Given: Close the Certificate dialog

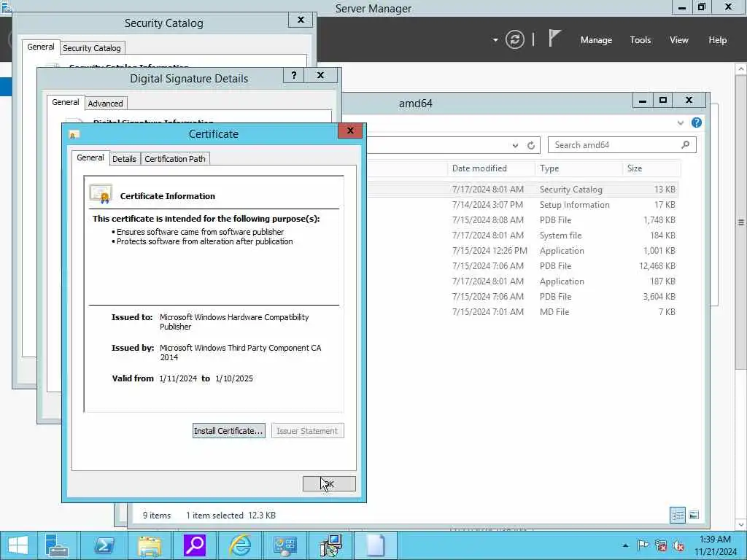Looking at the screenshot, I should 350,130.
